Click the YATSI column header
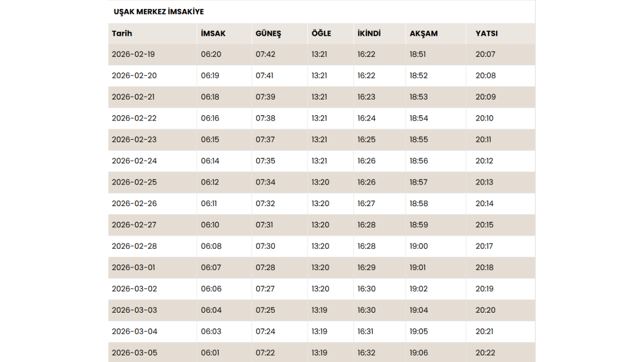644x362 pixels. pyautogui.click(x=487, y=34)
